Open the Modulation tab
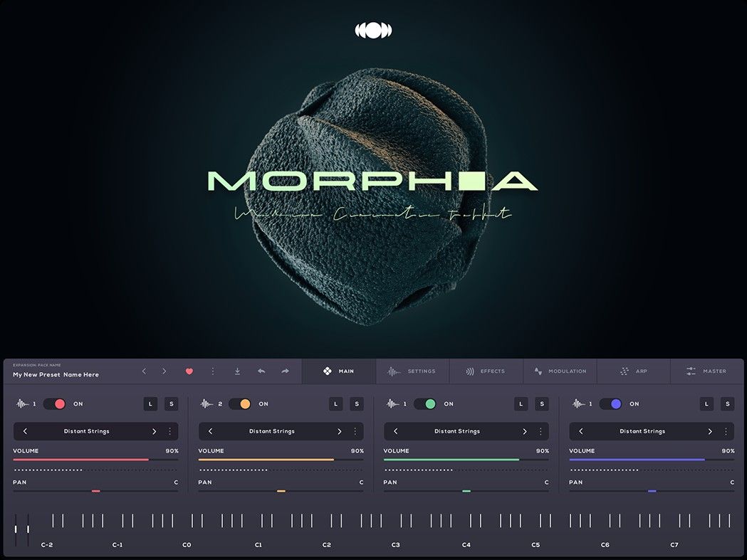The image size is (747, 560). 560,371
